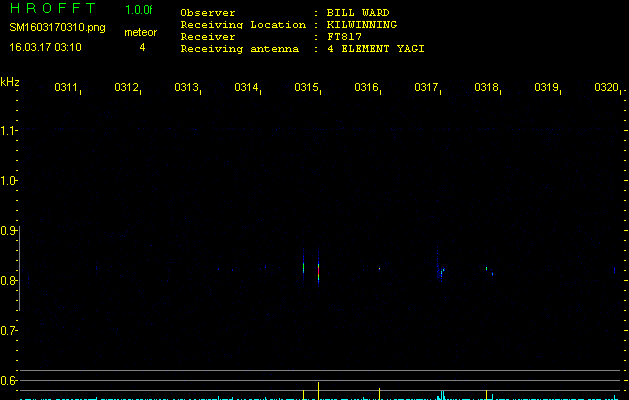Image resolution: width=629 pixels, height=400 pixels.
Task: Click receiving location KILWINNING
Action: pos(362,25)
